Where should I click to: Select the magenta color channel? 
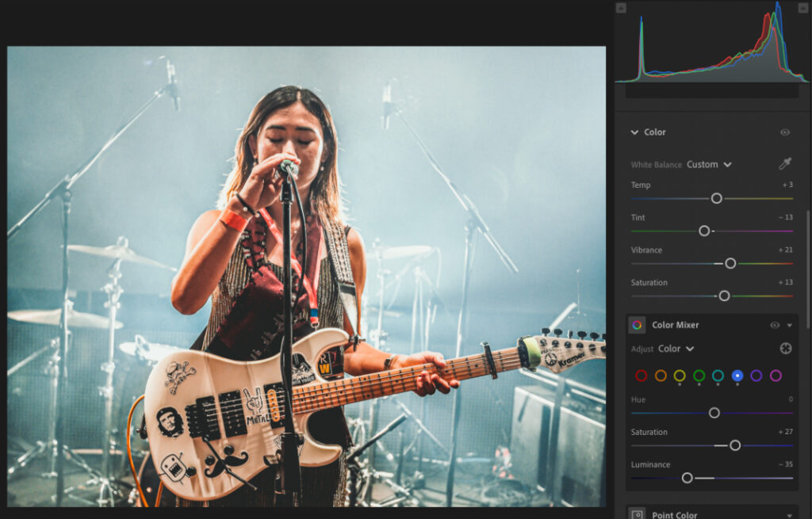click(x=775, y=376)
